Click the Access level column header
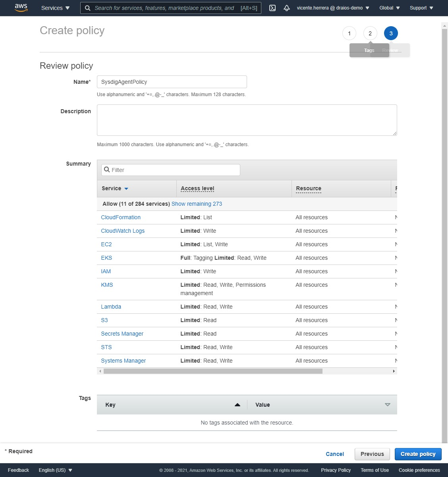The image size is (448, 477). (197, 189)
